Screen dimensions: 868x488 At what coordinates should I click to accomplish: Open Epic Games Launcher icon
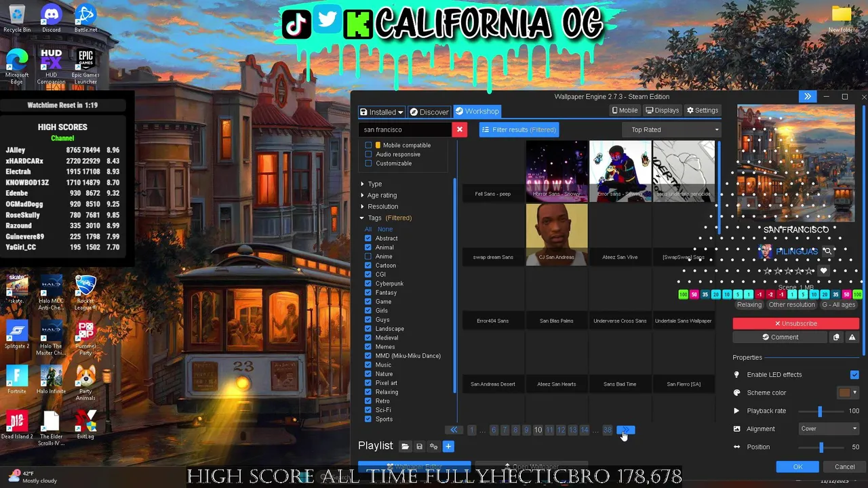point(85,66)
